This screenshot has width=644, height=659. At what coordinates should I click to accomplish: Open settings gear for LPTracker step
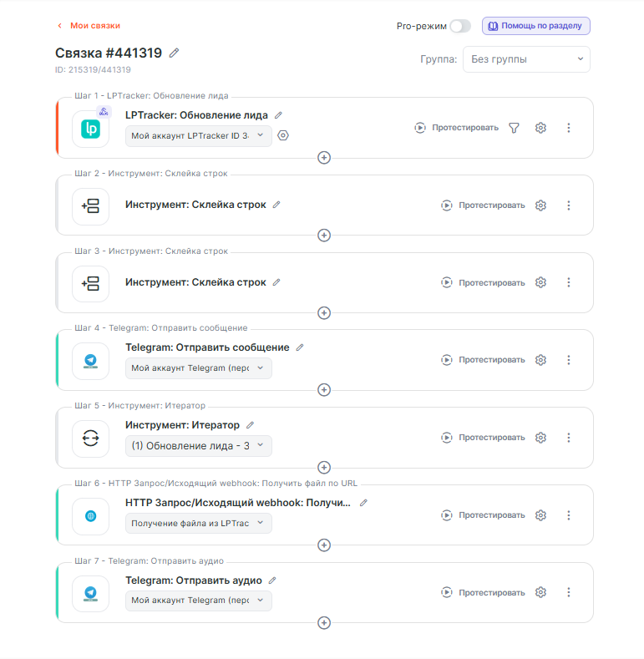pos(540,128)
